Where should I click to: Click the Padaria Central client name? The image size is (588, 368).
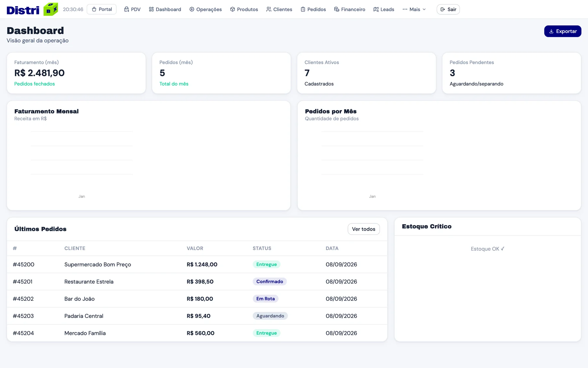click(84, 316)
